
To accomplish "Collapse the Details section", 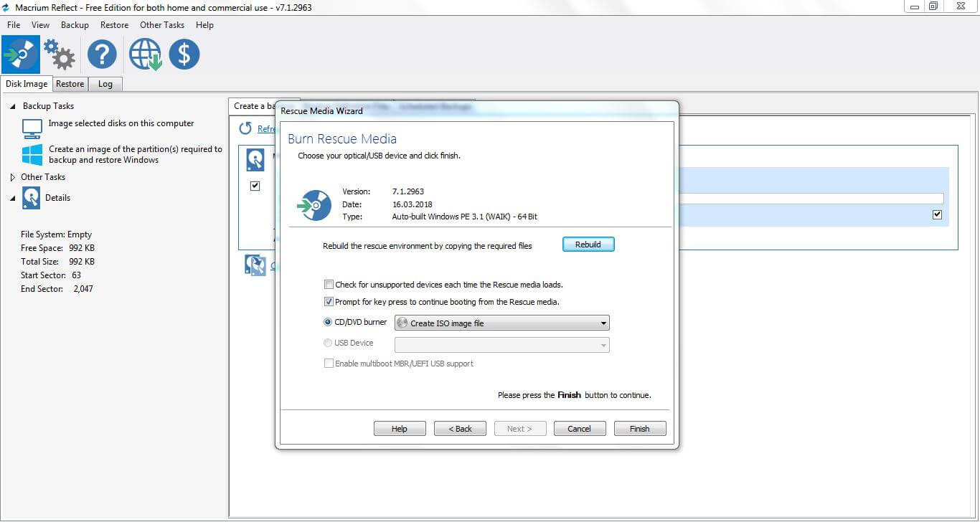I will pos(13,198).
